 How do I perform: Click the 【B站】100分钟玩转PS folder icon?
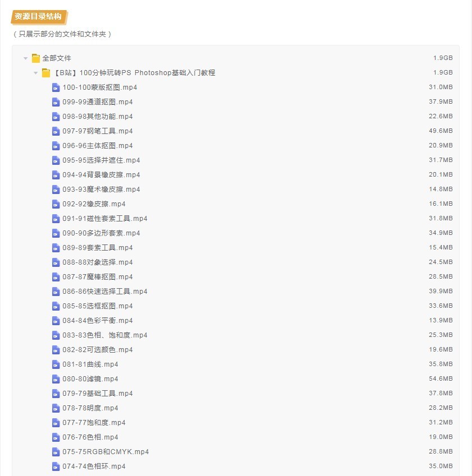coord(46,73)
